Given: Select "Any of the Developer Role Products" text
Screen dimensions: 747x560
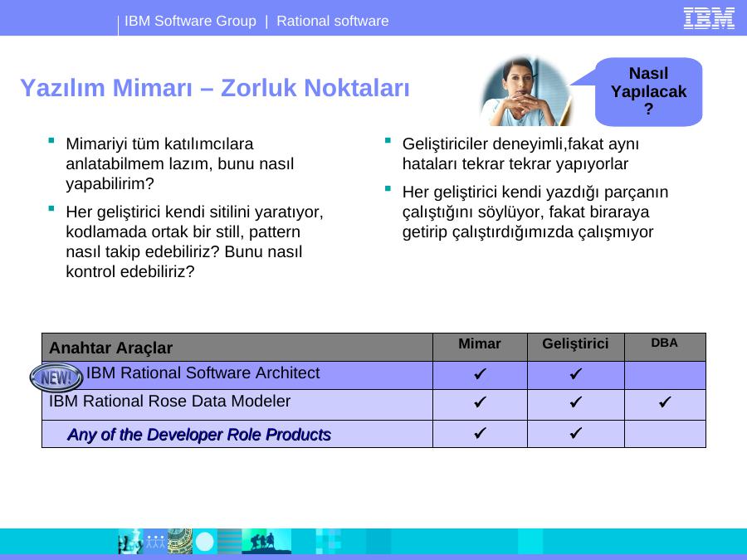Looking at the screenshot, I should [x=199, y=434].
